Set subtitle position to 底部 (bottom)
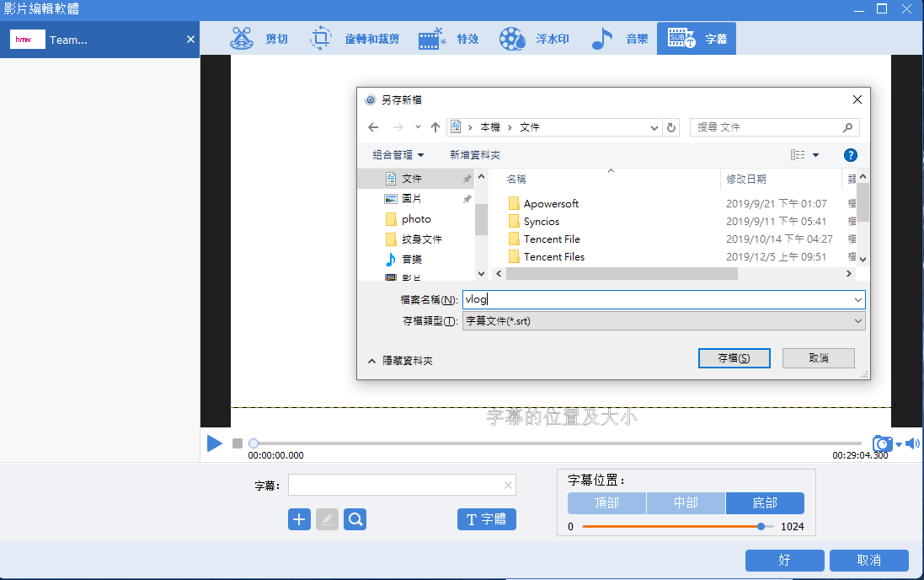924x580 pixels. [x=765, y=502]
